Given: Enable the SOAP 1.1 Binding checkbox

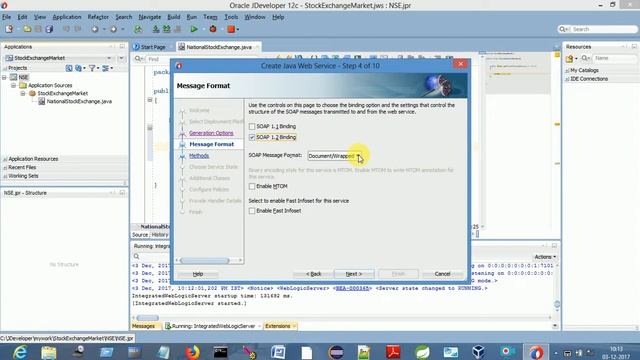Looking at the screenshot, I should point(252,127).
